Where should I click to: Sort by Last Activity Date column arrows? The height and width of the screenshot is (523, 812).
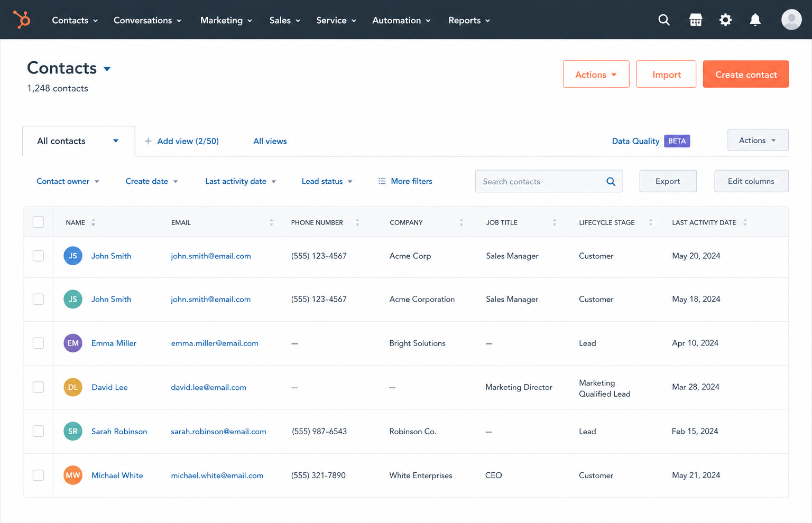(744, 222)
